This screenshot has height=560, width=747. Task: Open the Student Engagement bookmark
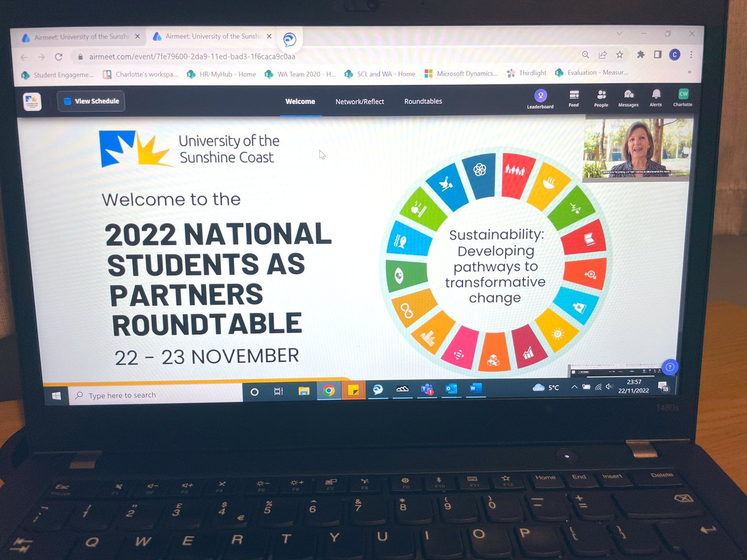pyautogui.click(x=57, y=75)
